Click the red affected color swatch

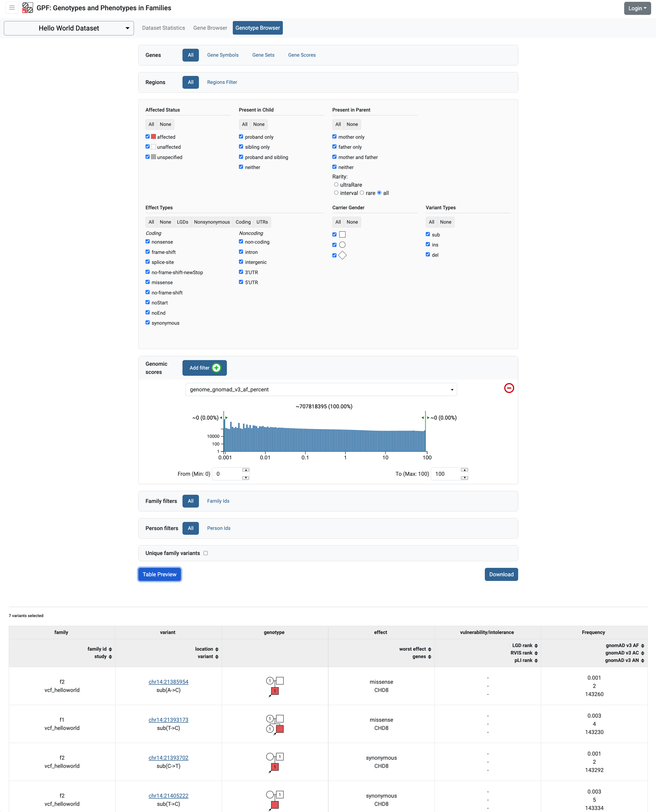tap(153, 137)
